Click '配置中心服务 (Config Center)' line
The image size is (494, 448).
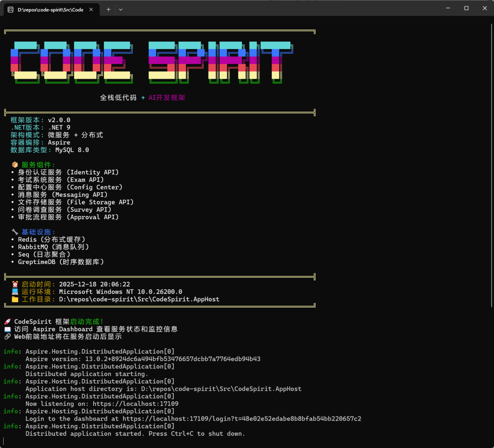(70, 187)
